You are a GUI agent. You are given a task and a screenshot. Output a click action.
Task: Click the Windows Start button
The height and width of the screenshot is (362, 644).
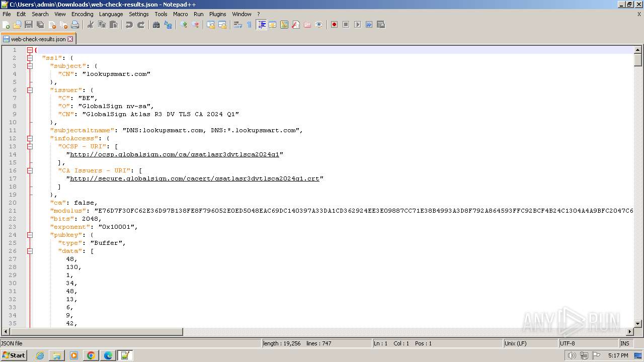pyautogui.click(x=14, y=355)
